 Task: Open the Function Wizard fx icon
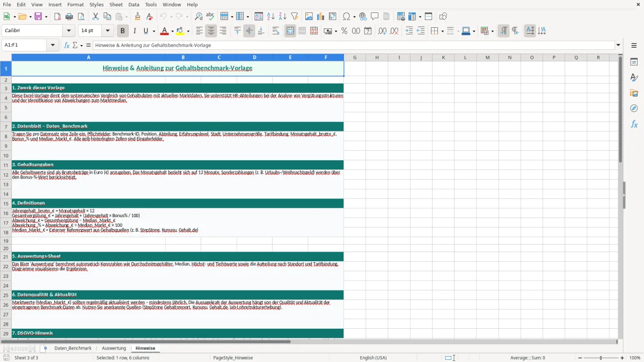[67, 45]
